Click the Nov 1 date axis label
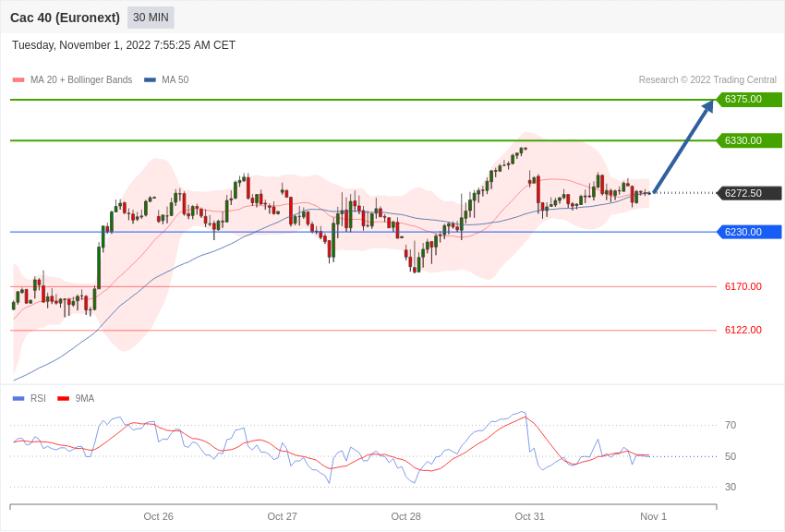This screenshot has height=532, width=785. coord(653,516)
